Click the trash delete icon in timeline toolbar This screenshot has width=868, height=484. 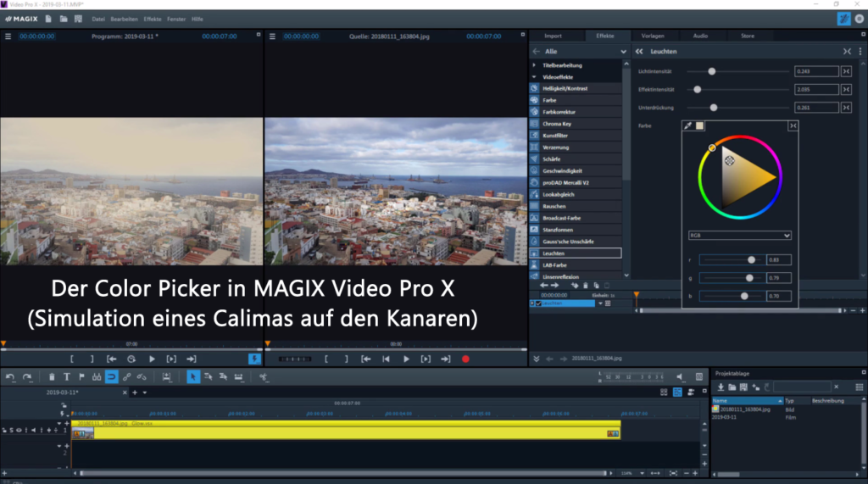point(52,377)
